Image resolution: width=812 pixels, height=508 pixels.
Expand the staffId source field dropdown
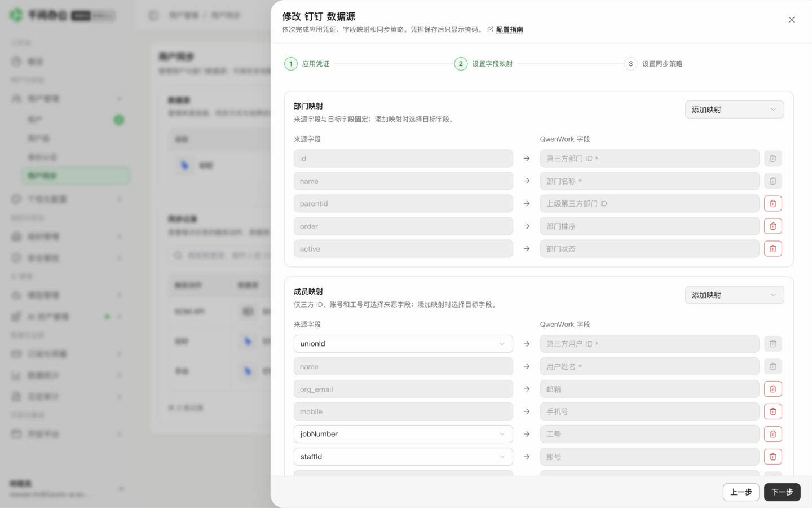click(403, 457)
